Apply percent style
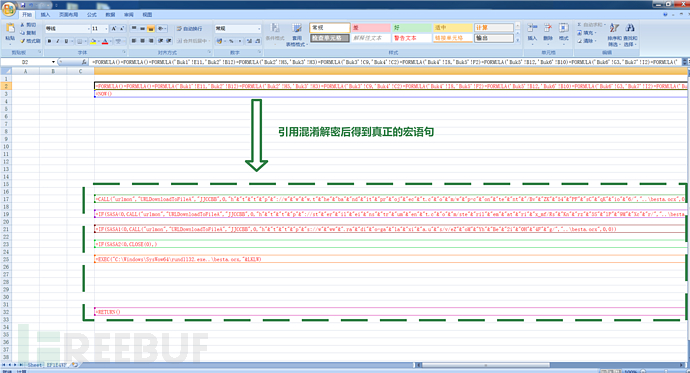Image resolution: width=690 pixels, height=373 pixels. [x=231, y=41]
